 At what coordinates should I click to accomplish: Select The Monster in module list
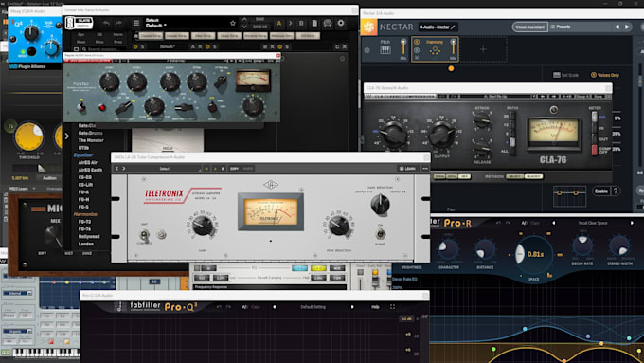[91, 140]
